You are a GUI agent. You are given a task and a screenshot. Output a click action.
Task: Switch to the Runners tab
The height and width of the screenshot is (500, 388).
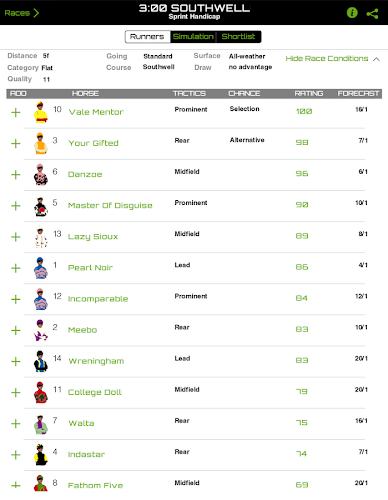(x=147, y=36)
